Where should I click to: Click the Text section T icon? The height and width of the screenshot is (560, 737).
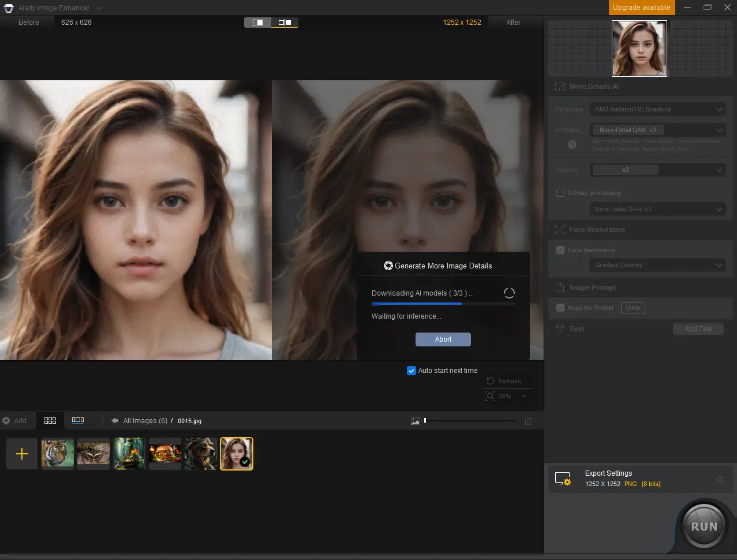pos(559,329)
